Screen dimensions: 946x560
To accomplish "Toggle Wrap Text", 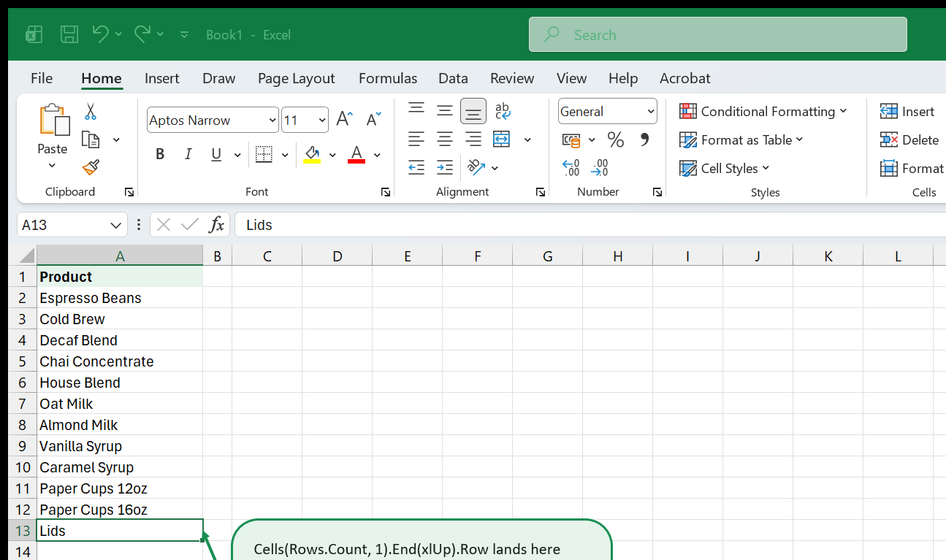I will coord(503,110).
